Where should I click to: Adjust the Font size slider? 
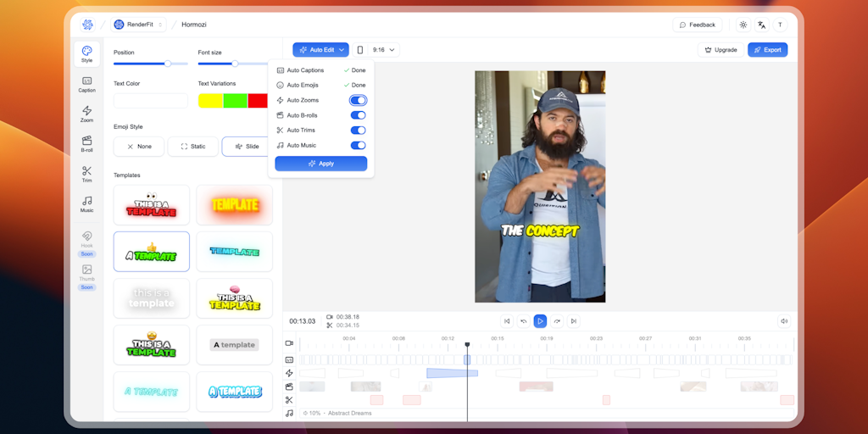[x=235, y=64]
